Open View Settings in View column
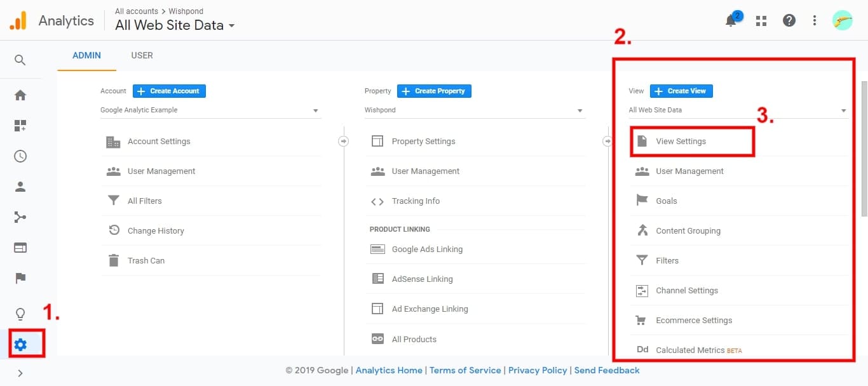 681,142
